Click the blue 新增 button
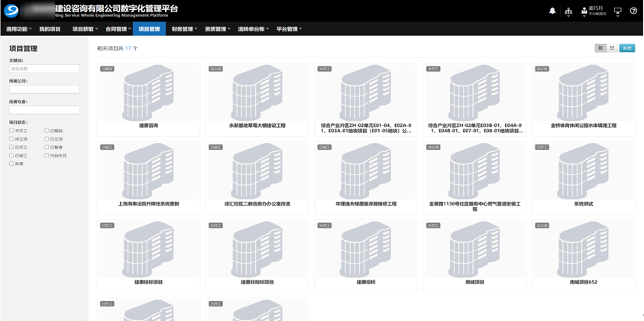 [x=626, y=48]
